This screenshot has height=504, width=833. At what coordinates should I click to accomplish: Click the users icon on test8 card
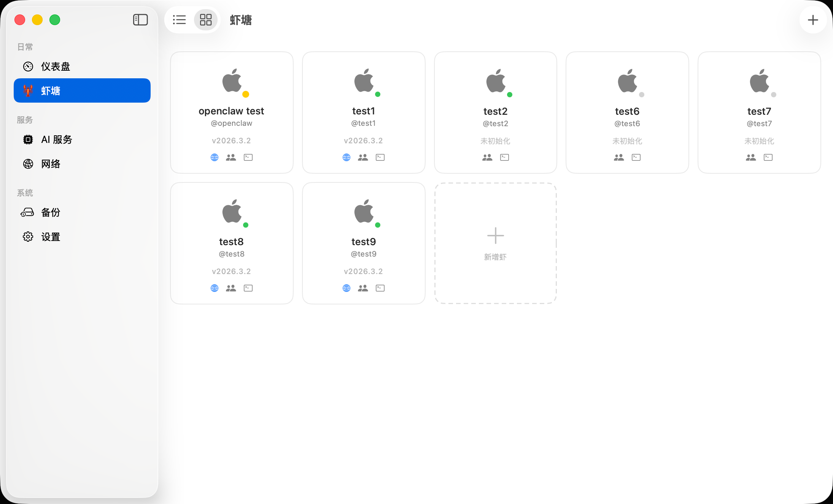pyautogui.click(x=231, y=288)
